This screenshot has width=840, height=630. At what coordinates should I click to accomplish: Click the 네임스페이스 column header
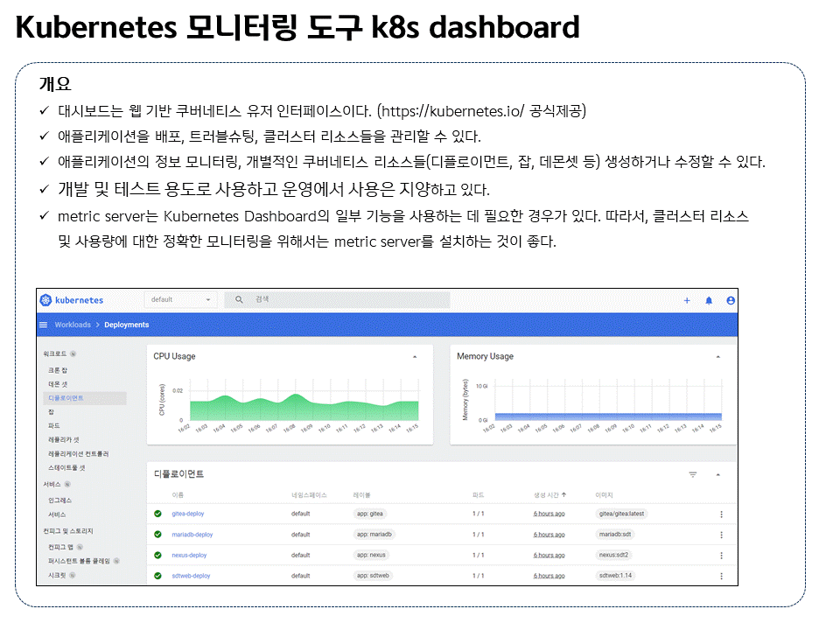(x=309, y=495)
